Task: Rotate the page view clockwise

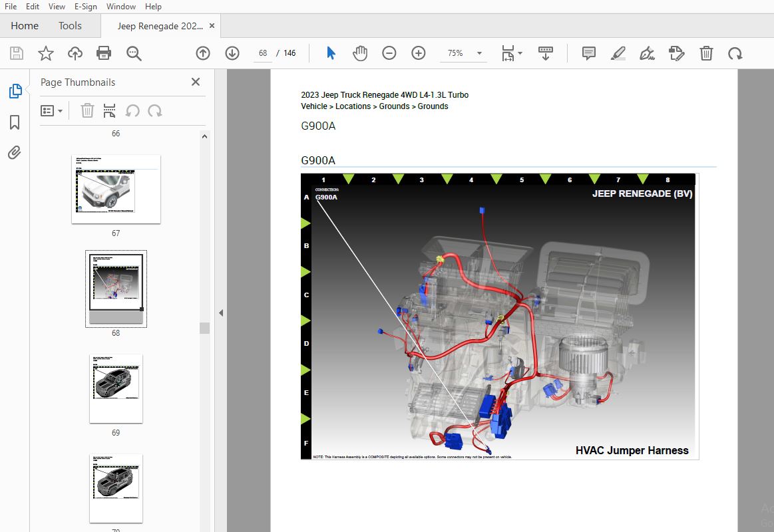Action: pyautogui.click(x=735, y=53)
